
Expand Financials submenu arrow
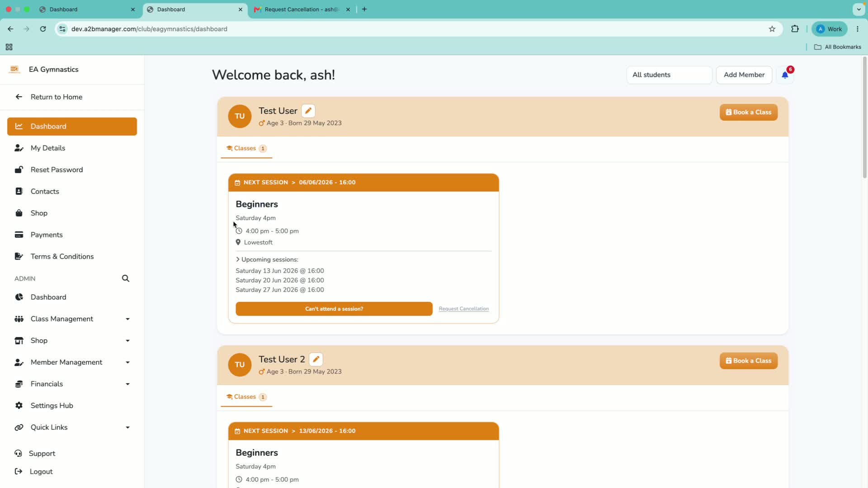pyautogui.click(x=127, y=384)
